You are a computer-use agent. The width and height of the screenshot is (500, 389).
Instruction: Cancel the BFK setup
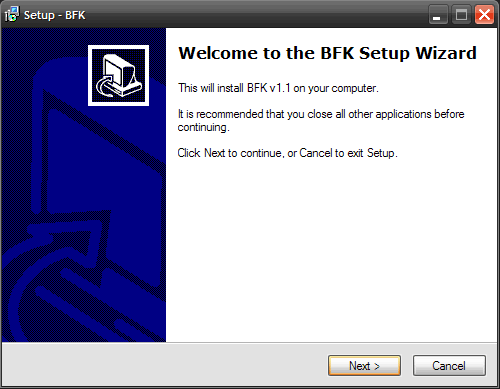coord(449,365)
